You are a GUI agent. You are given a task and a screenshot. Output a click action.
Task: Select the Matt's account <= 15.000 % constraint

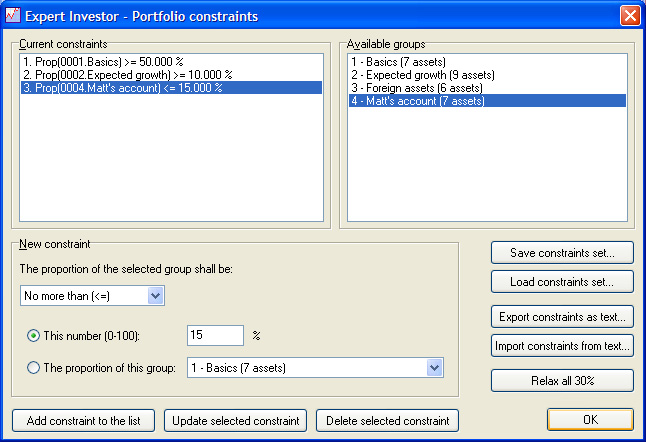[122, 88]
